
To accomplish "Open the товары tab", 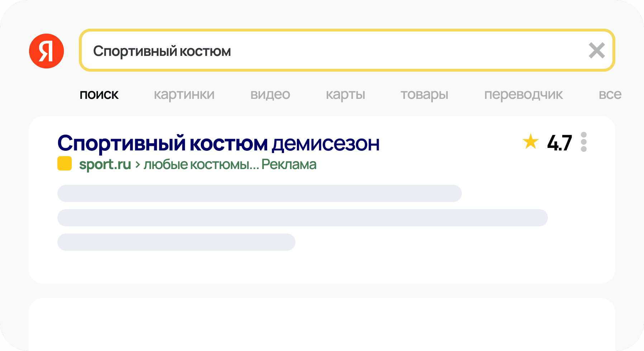I will click(x=425, y=95).
